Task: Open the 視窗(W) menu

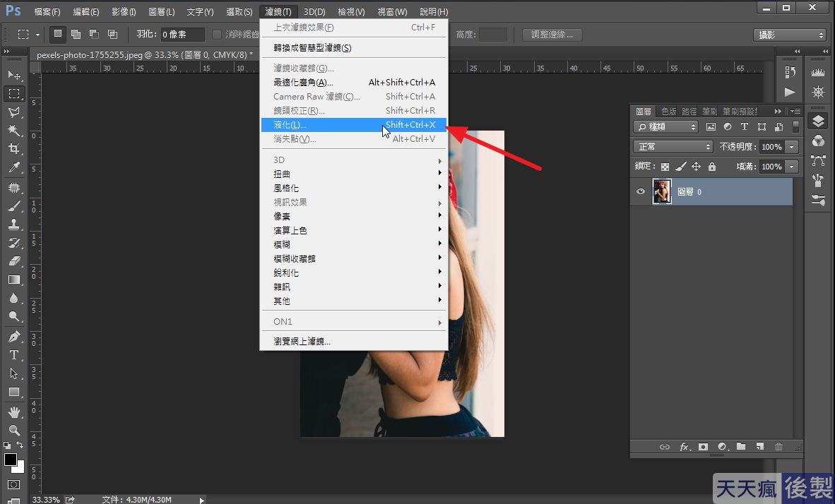Action: click(x=392, y=12)
